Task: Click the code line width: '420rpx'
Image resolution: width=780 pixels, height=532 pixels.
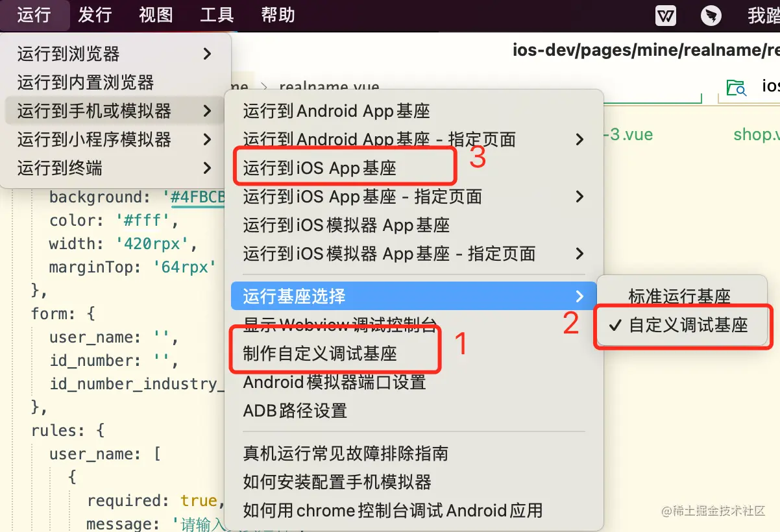Action: pos(123,244)
